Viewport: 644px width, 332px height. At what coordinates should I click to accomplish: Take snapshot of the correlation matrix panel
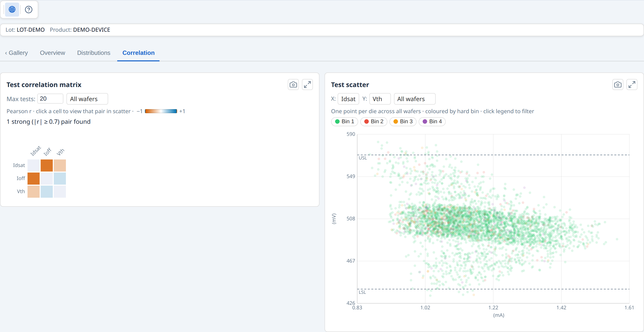coord(293,85)
